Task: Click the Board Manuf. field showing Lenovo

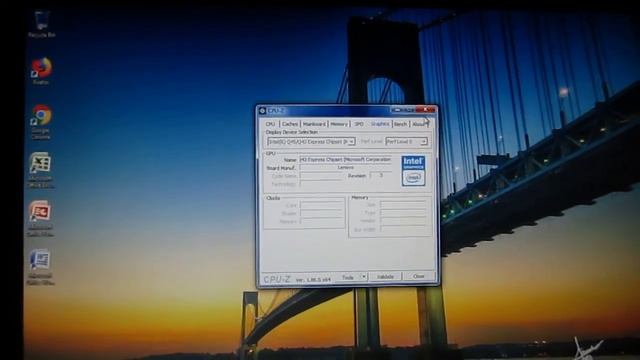Action: tap(346, 167)
